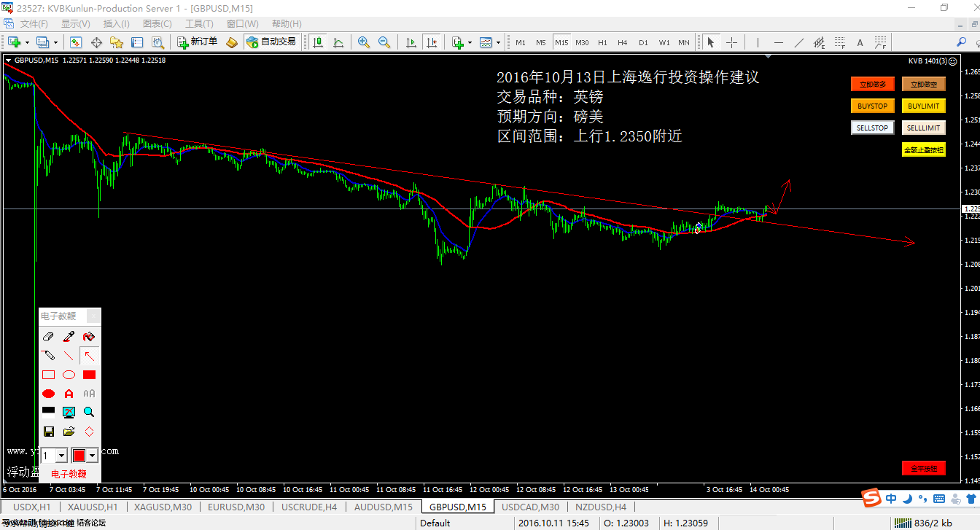The width and height of the screenshot is (980, 530).
Task: Choose the paint bucket fill tool
Action: coord(89,337)
